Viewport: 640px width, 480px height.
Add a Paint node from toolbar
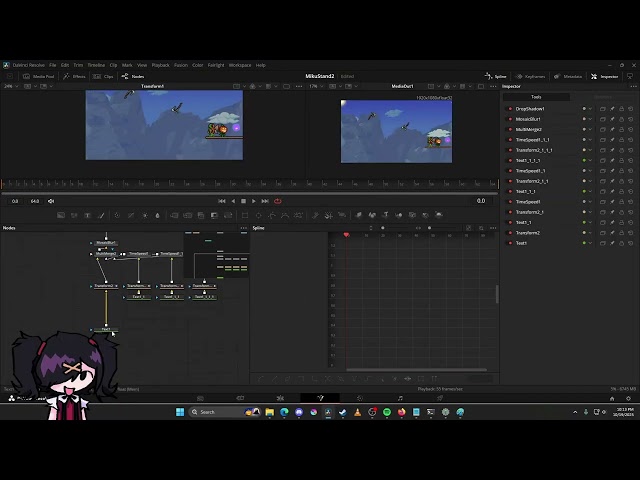point(102,215)
